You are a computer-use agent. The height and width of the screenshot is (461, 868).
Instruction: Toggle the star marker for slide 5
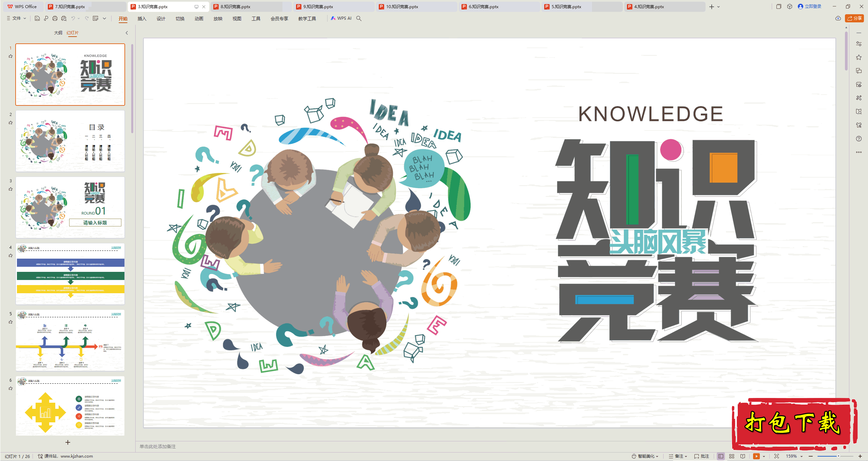coord(11,322)
